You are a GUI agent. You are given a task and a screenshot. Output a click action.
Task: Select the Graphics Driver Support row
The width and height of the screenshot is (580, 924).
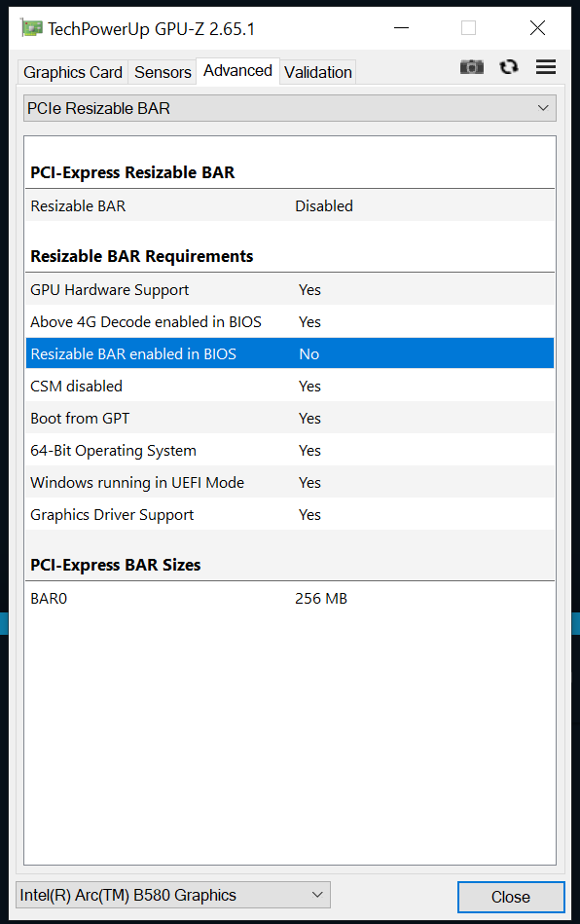click(290, 514)
